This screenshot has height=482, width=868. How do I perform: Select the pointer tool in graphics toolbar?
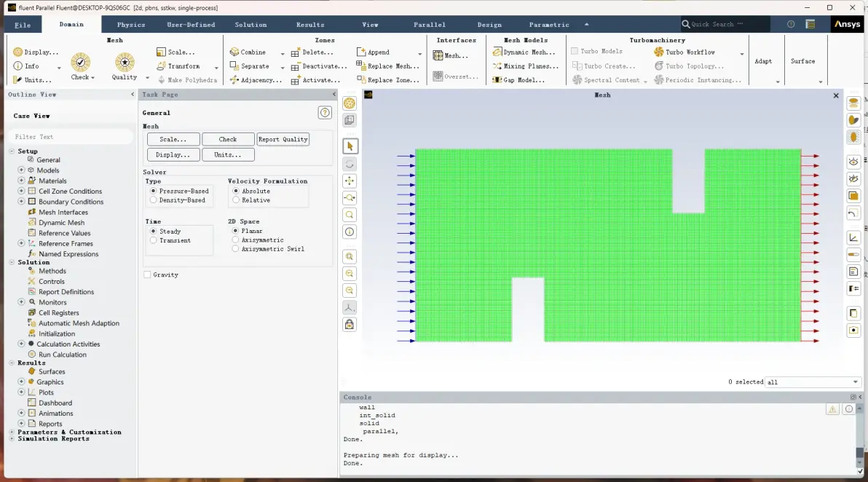pyautogui.click(x=350, y=146)
